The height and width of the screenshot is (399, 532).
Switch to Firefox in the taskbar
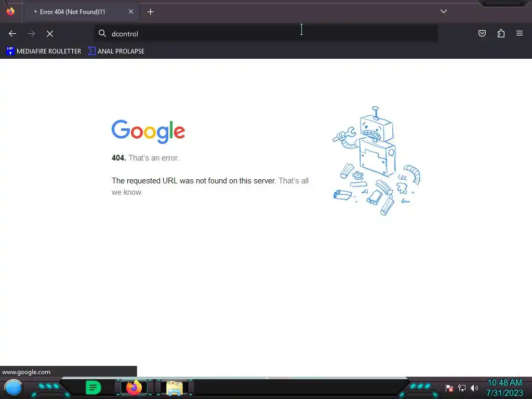(x=134, y=388)
